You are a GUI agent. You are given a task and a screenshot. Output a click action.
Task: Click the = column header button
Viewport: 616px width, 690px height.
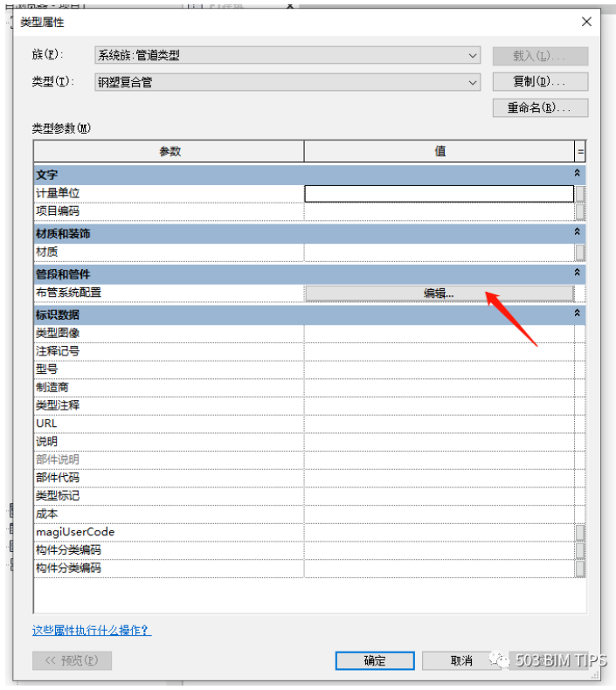point(580,151)
